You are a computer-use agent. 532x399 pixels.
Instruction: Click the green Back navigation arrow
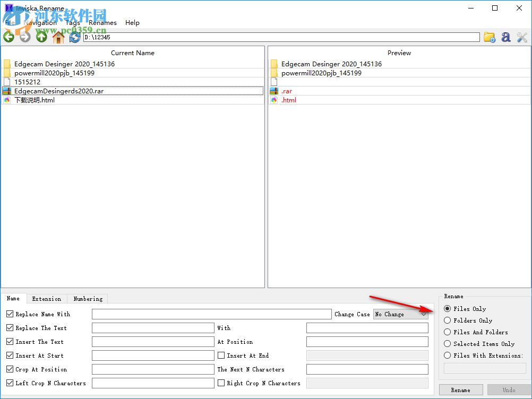pos(9,37)
